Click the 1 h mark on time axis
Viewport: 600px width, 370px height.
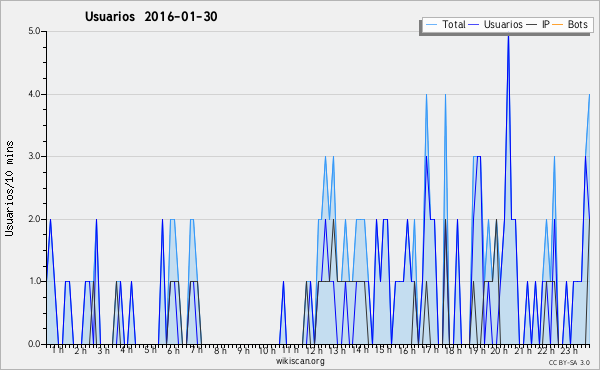58,350
